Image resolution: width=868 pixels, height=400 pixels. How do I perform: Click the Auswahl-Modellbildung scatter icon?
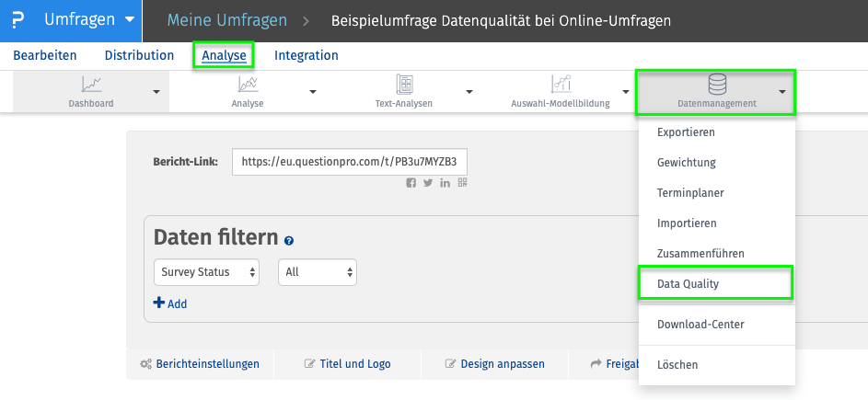561,84
